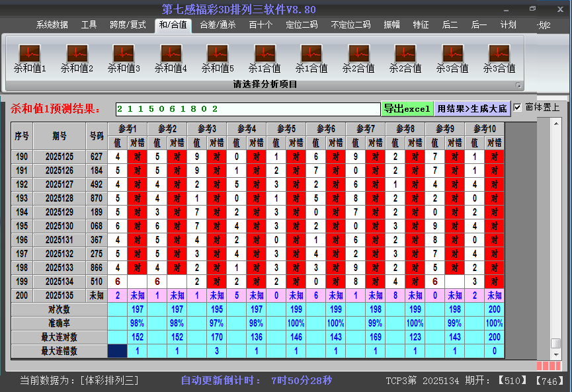Open the 不定位二码 tab
This screenshot has width=572, height=392.
pos(350,25)
